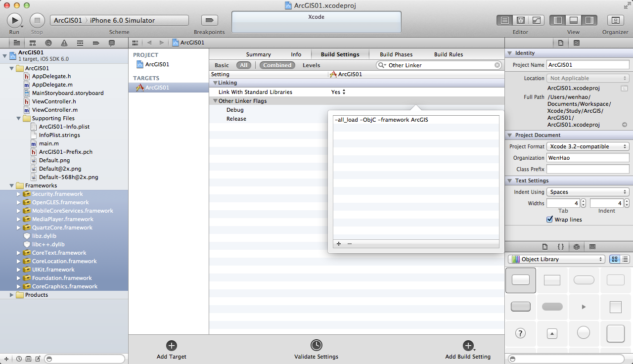Open the Project Format dropdown
The height and width of the screenshot is (364, 633).
pos(588,146)
